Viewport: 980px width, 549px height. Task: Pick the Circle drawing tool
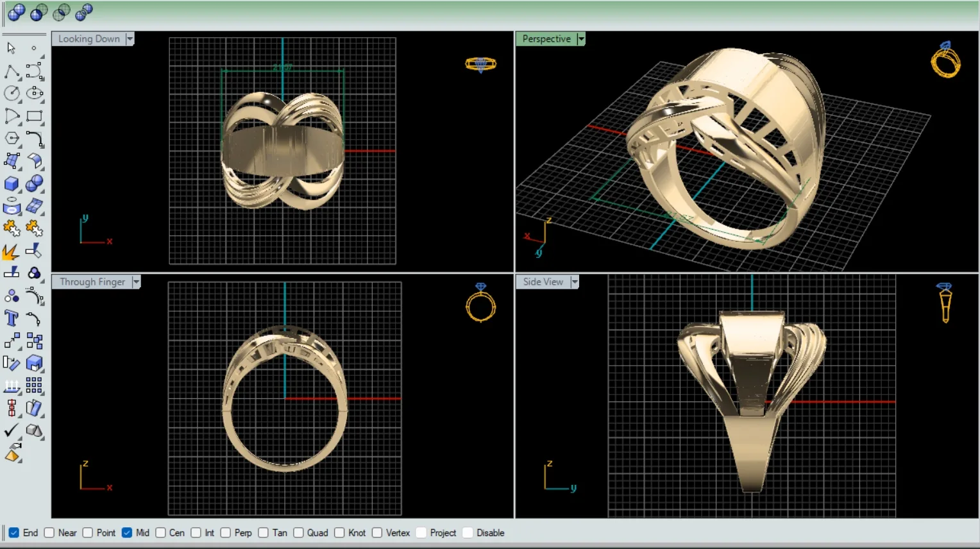12,93
